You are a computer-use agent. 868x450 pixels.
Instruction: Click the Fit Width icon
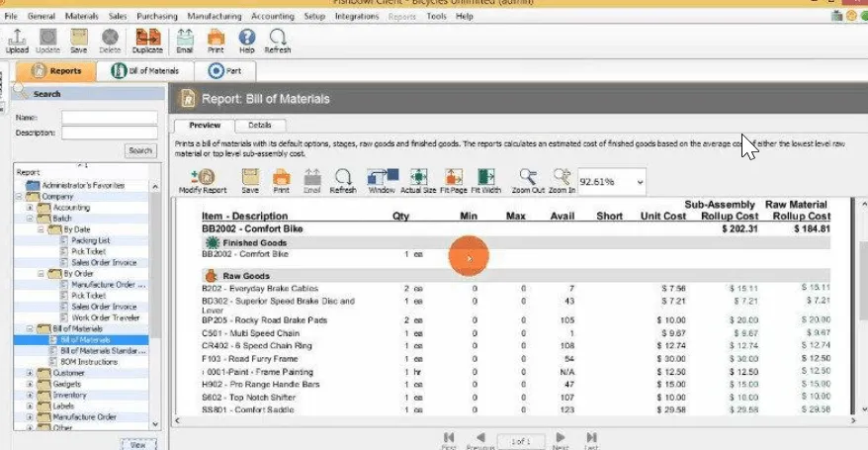click(486, 181)
